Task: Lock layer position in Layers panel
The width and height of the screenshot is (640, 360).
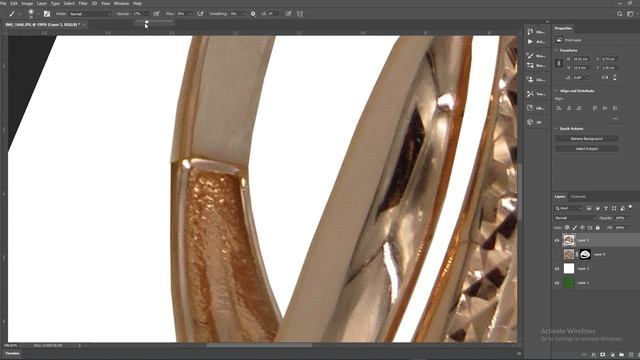Action: pyautogui.click(x=582, y=228)
